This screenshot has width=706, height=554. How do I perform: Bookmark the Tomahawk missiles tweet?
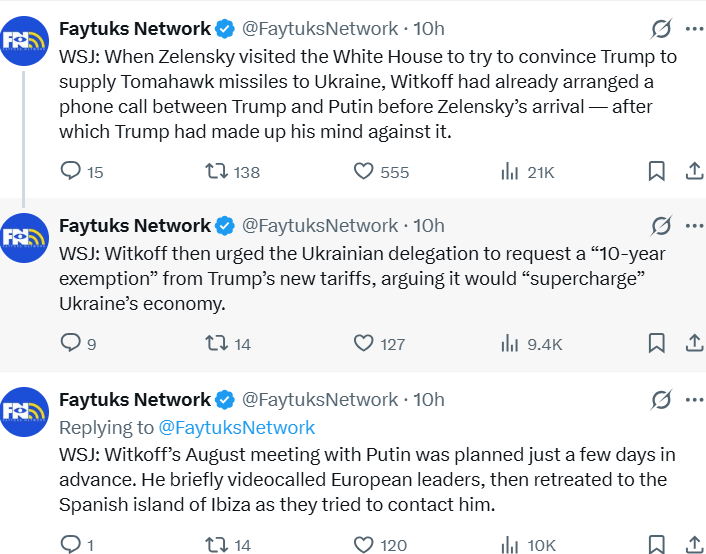pyautogui.click(x=656, y=171)
